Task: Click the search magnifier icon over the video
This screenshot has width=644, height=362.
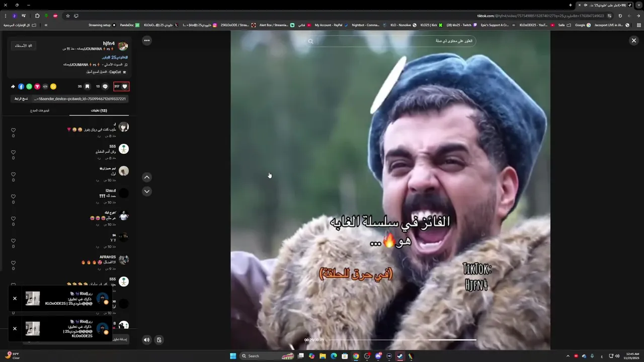Action: click(310, 41)
